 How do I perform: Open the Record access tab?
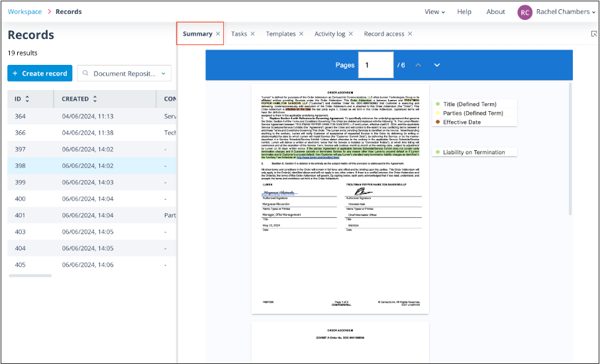(x=384, y=34)
